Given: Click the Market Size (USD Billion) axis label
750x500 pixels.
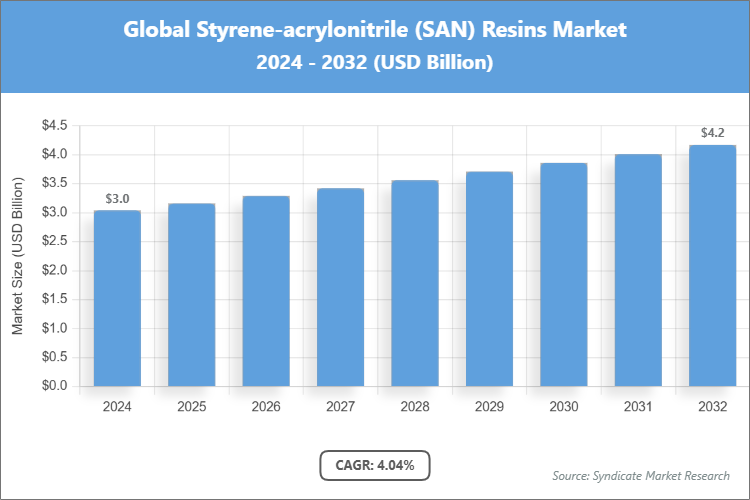Looking at the screenshot, I should (x=17, y=256).
